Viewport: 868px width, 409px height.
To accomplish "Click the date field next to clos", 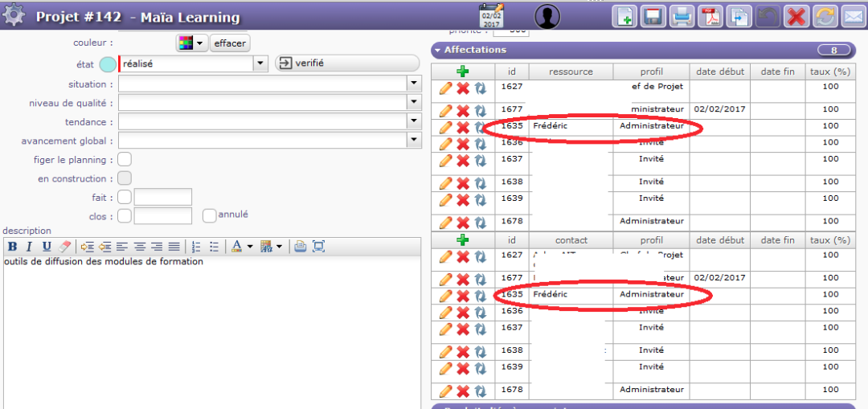I will click(162, 216).
